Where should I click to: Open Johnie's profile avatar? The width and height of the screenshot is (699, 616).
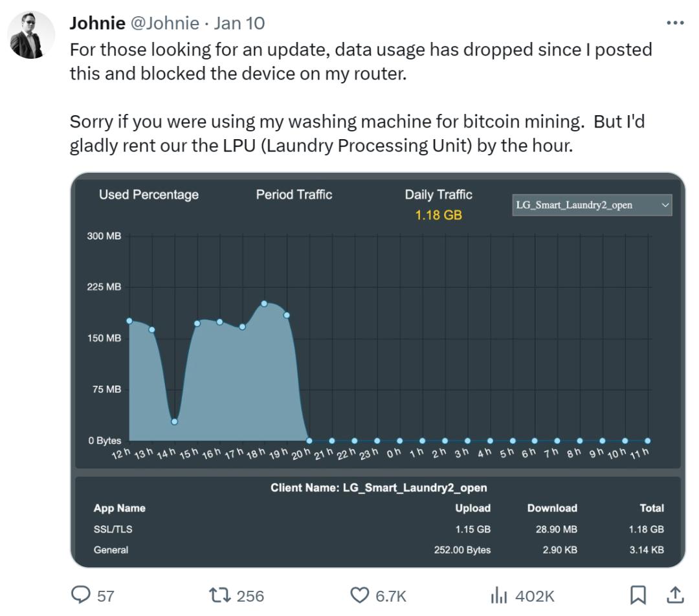[x=32, y=35]
